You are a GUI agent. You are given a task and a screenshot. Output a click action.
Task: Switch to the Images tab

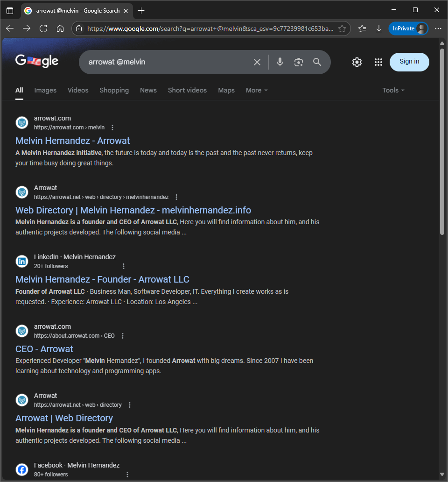[45, 91]
